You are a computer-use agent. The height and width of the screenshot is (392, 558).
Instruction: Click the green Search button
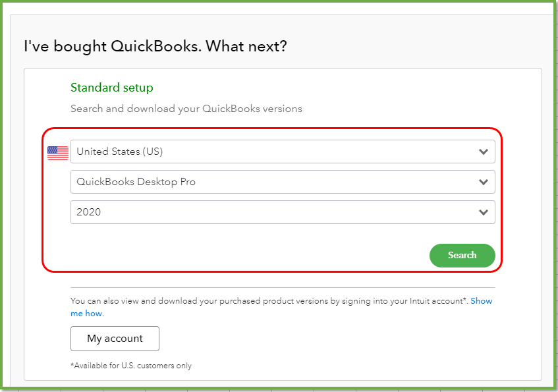(x=462, y=255)
